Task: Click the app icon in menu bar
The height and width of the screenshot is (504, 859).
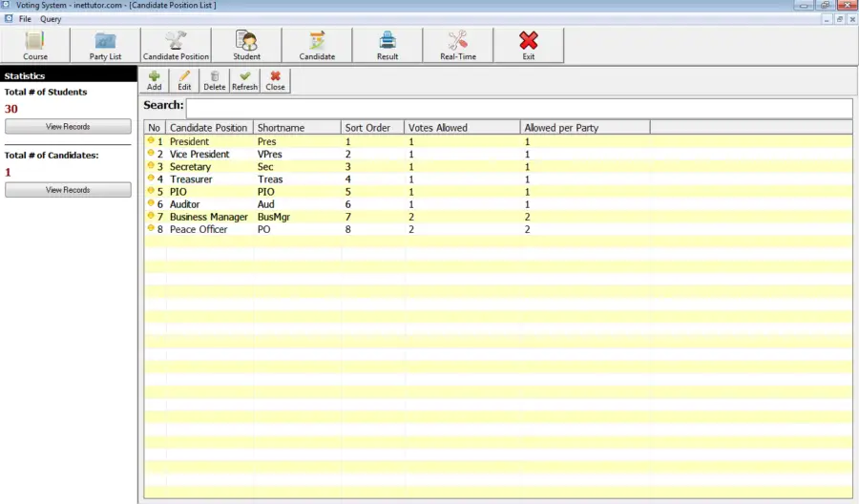Action: pos(9,19)
